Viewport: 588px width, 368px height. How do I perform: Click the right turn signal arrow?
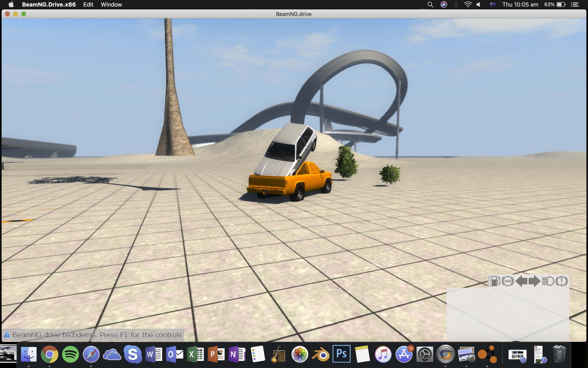pyautogui.click(x=534, y=281)
